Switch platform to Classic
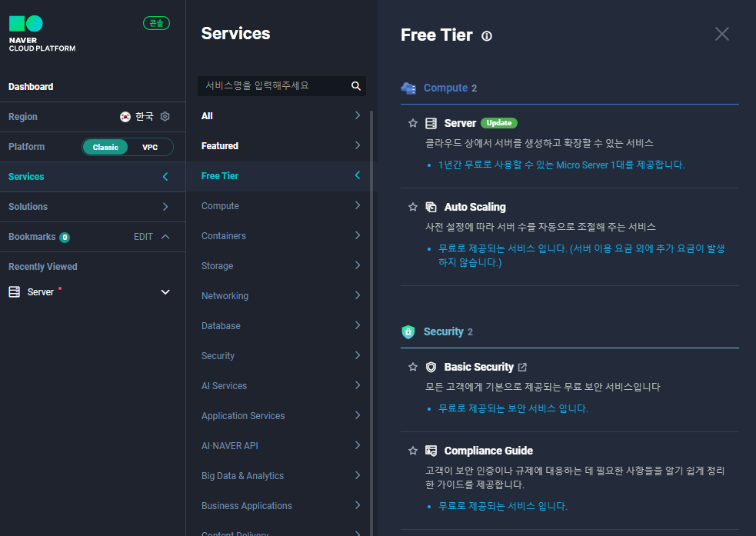 [105, 147]
